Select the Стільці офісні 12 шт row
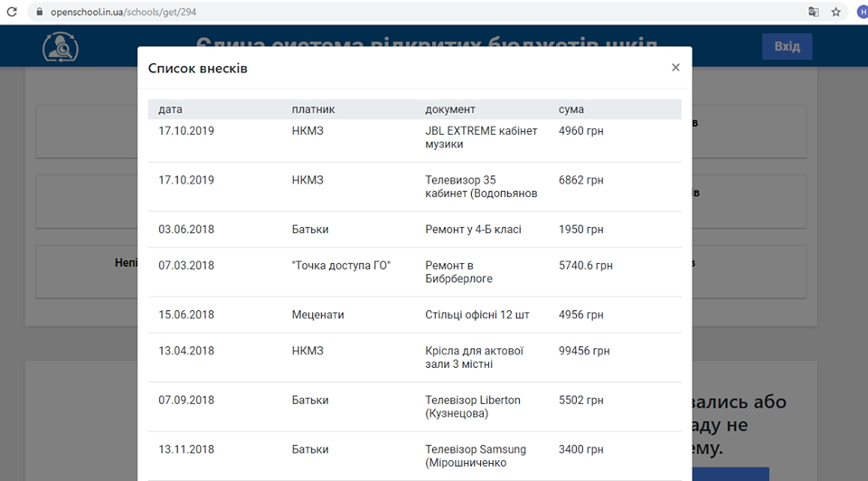 414,315
